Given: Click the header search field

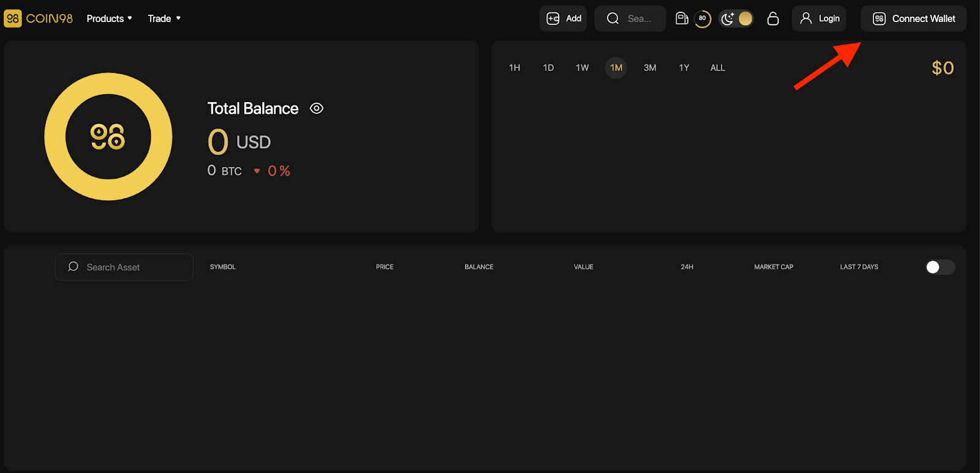Looking at the screenshot, I should pyautogui.click(x=630, y=18).
